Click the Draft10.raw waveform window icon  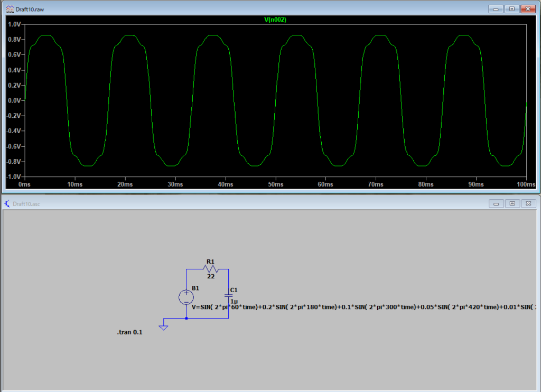(10, 9)
